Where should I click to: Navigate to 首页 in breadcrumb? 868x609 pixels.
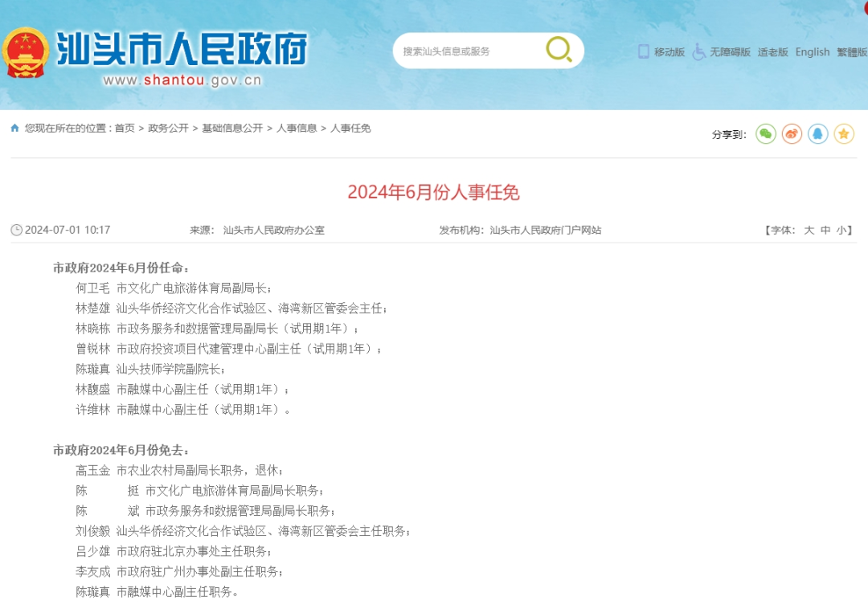[x=125, y=129]
